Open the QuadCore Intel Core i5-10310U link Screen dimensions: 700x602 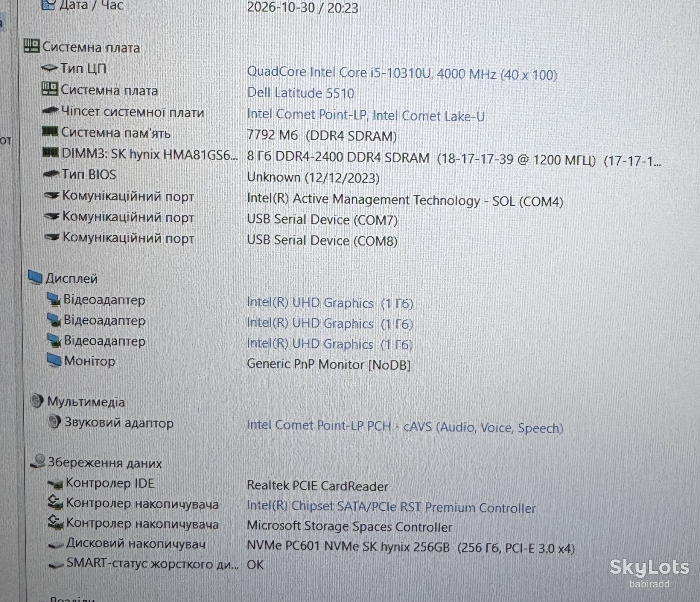402,73
